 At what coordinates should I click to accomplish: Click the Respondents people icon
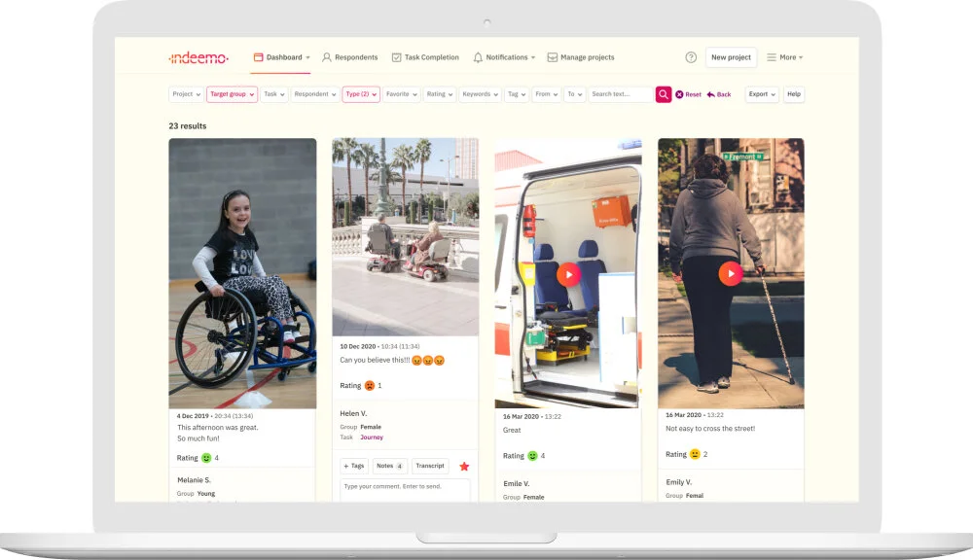327,57
